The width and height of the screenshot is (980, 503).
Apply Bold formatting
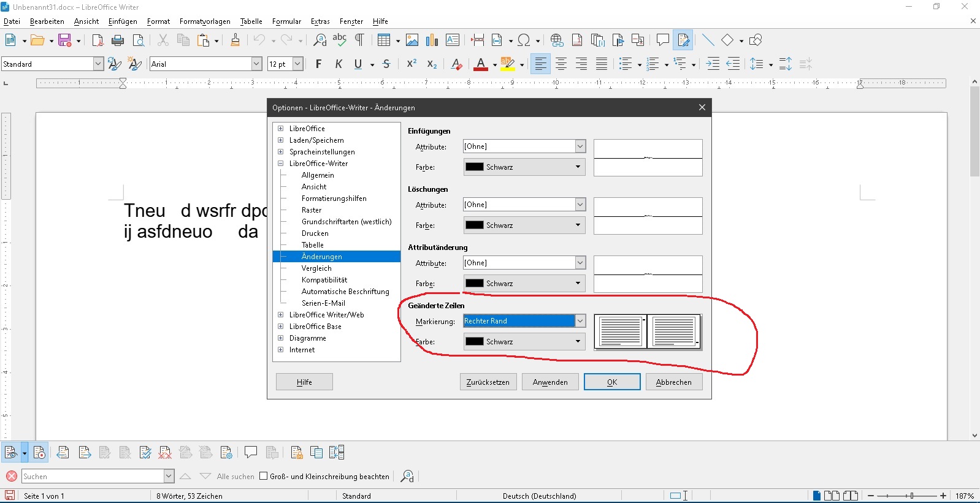pos(318,64)
